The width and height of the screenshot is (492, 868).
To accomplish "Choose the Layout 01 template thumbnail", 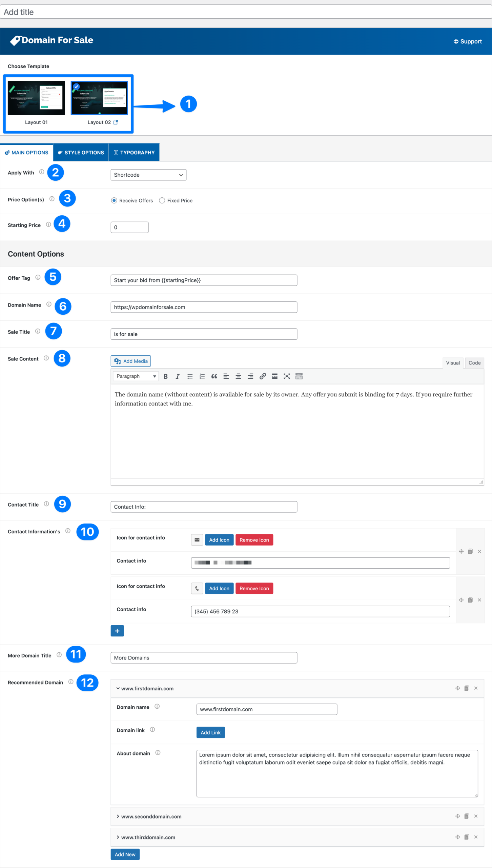I will (36, 98).
